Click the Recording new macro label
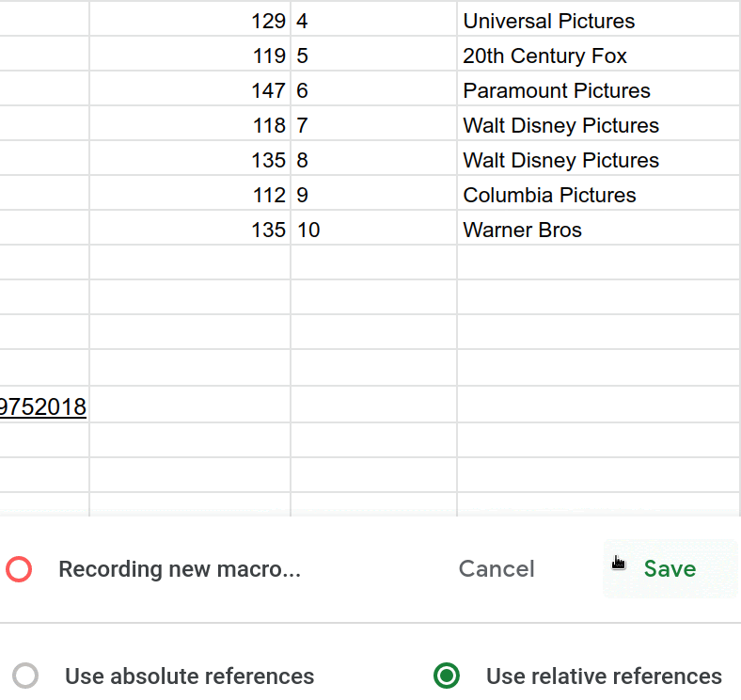This screenshot has height=700, width=741. (180, 569)
